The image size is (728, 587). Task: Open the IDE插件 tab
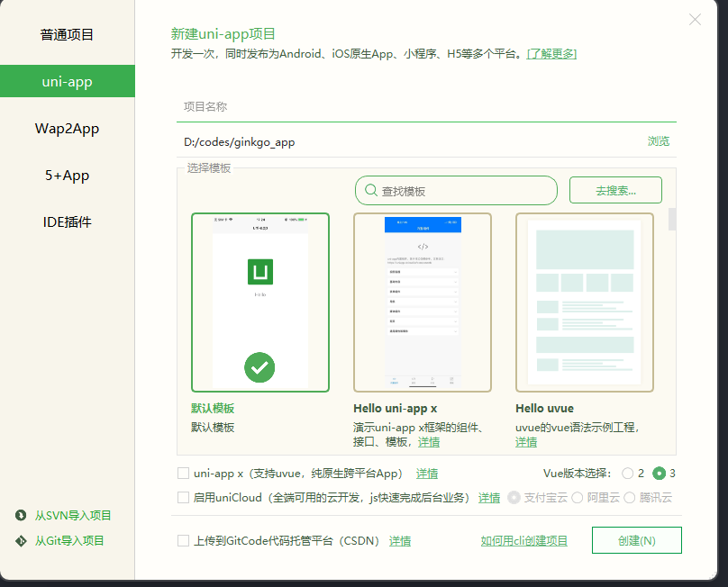click(68, 221)
